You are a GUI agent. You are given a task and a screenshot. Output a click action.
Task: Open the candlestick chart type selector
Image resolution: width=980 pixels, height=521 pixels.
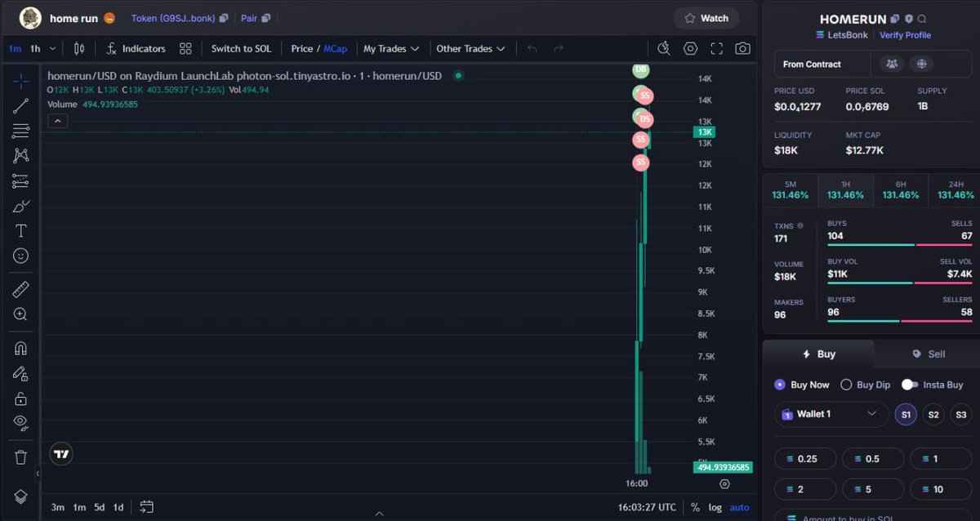[79, 49]
